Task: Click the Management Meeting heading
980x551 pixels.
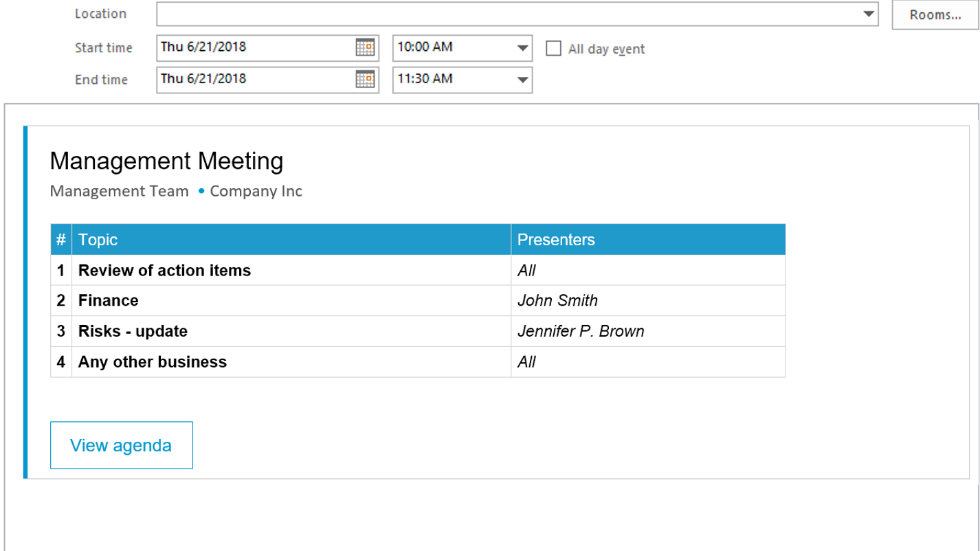Action: pos(166,161)
